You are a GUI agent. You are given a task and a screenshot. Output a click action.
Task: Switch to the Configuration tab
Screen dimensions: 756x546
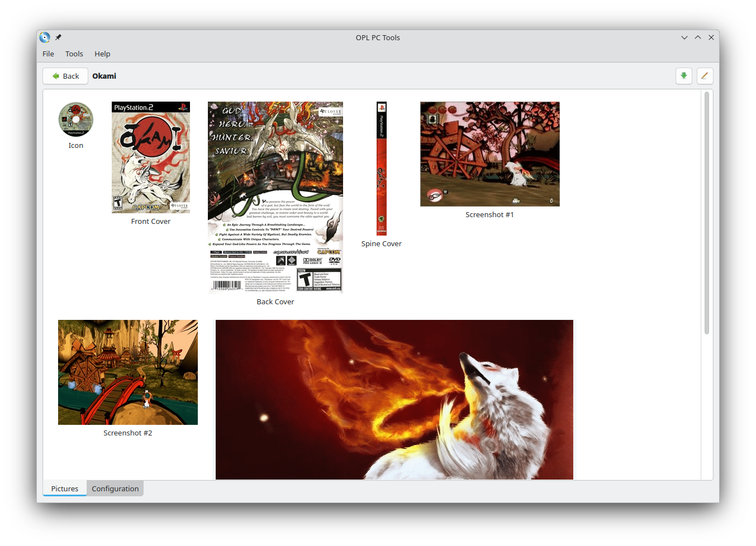coord(115,488)
